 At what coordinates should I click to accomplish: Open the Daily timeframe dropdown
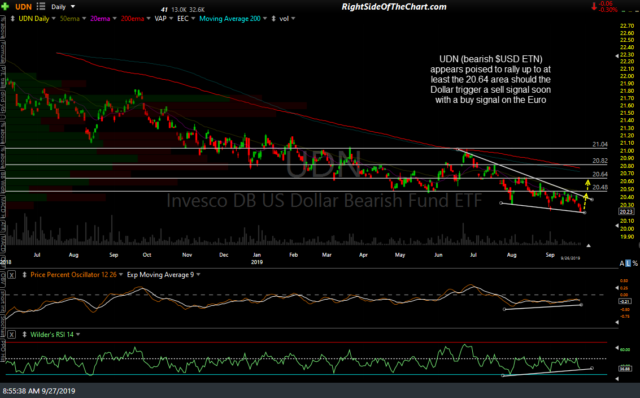(x=63, y=7)
